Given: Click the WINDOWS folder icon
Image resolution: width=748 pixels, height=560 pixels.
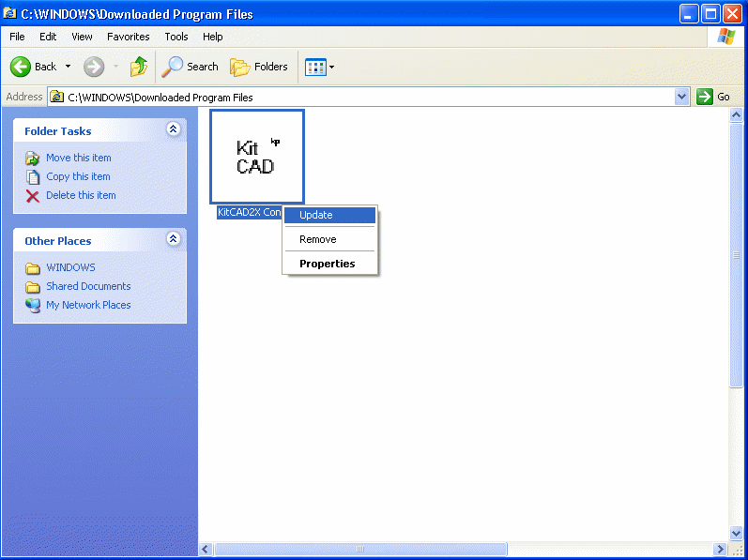Looking at the screenshot, I should (33, 268).
